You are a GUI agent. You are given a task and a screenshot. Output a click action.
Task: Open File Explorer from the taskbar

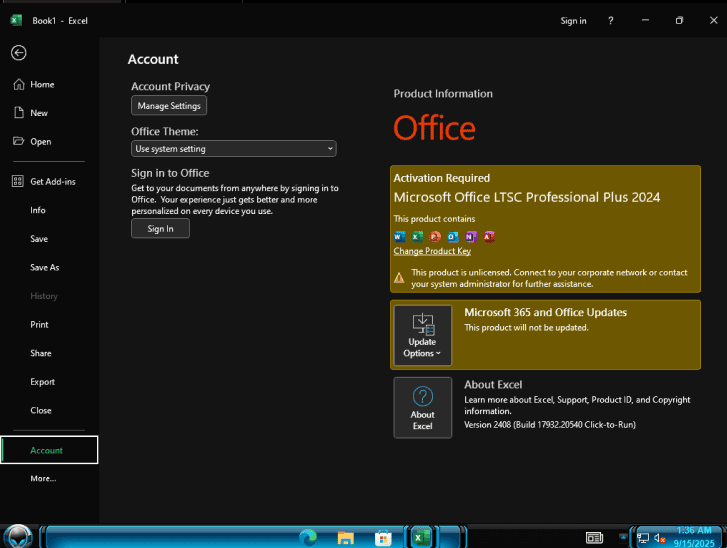click(346, 537)
